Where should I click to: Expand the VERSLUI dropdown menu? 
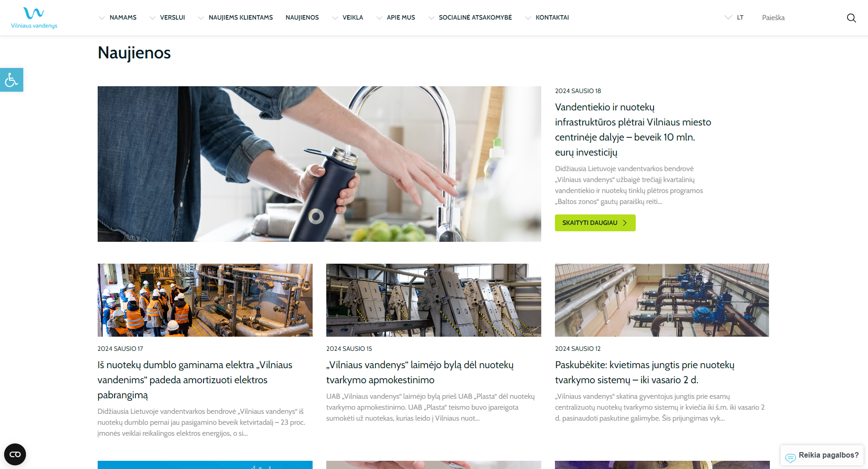click(167, 18)
